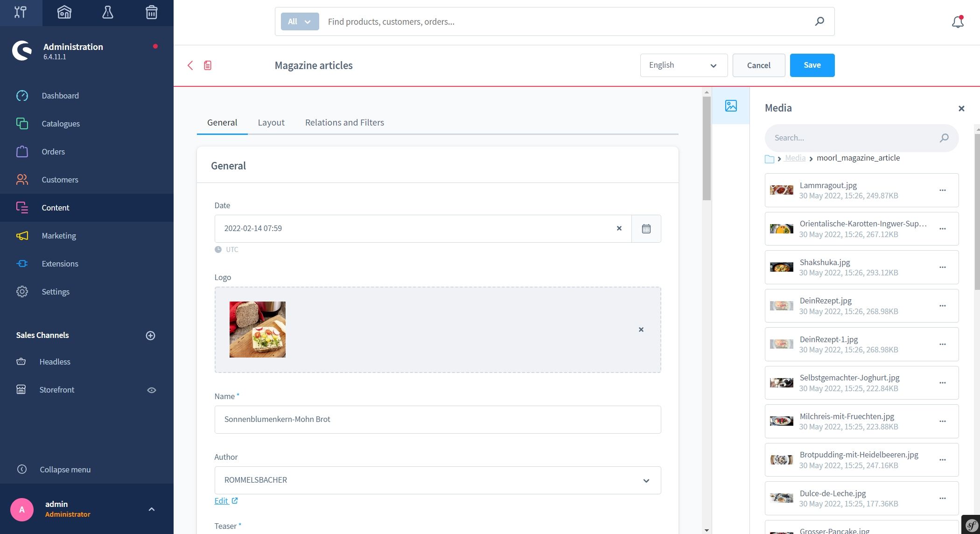
Task: Click the trash bin icon in top toolbar
Action: tap(151, 13)
